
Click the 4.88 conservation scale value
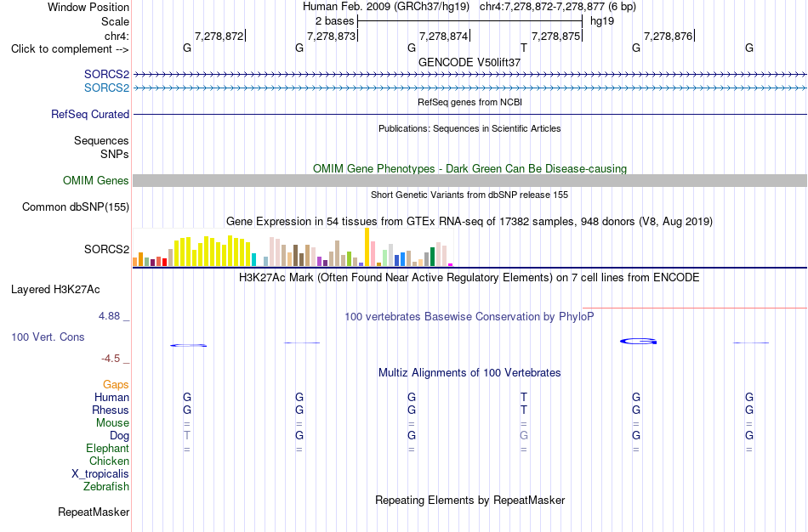point(109,315)
